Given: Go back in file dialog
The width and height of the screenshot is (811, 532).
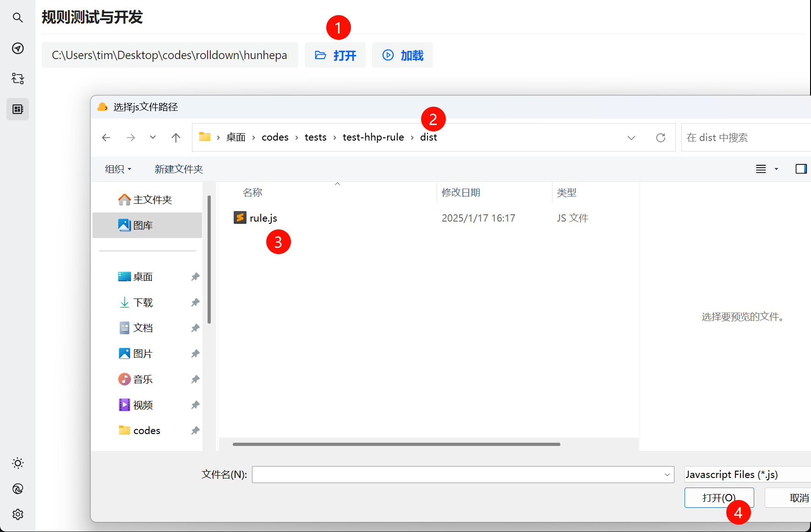Looking at the screenshot, I should point(106,137).
